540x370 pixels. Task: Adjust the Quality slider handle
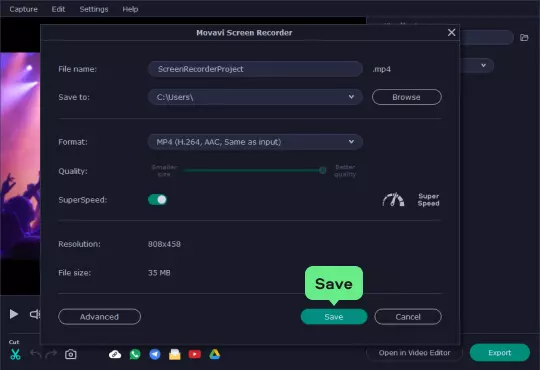click(323, 170)
